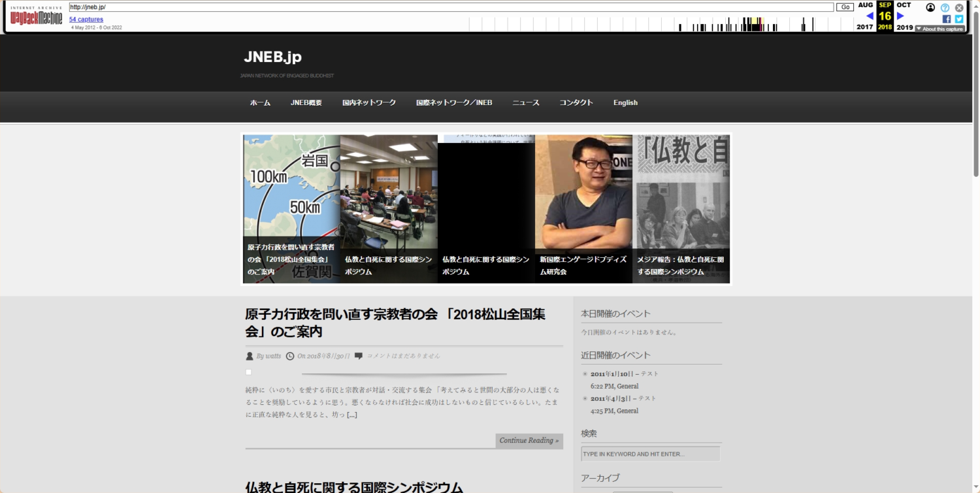Click the Wayback Machine logo

37,16
